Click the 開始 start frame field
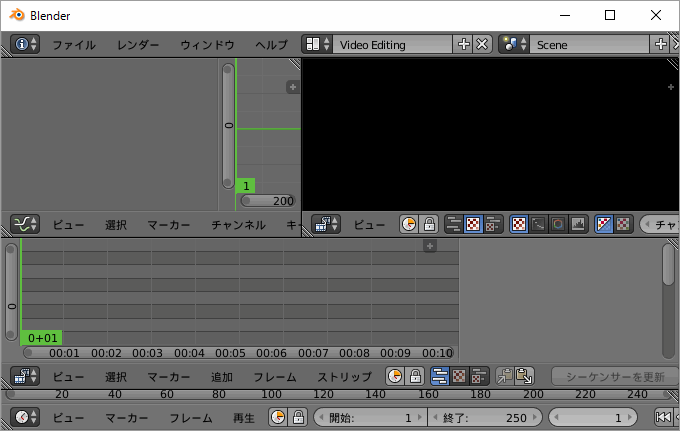The image size is (680, 431). point(370,418)
